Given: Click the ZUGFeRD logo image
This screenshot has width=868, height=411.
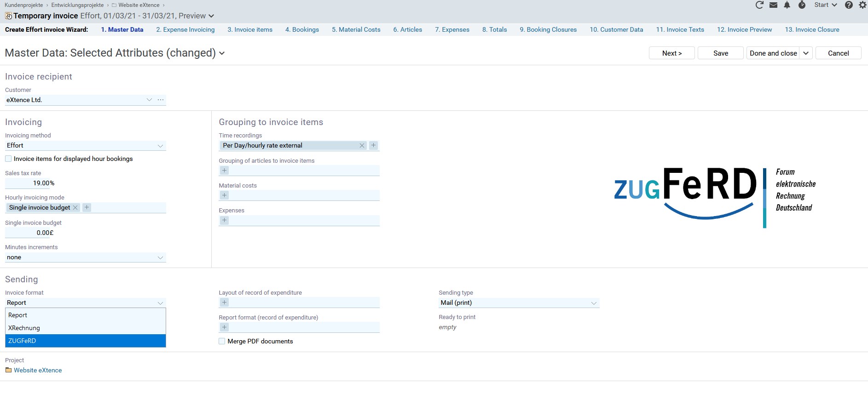Looking at the screenshot, I should (x=715, y=197).
